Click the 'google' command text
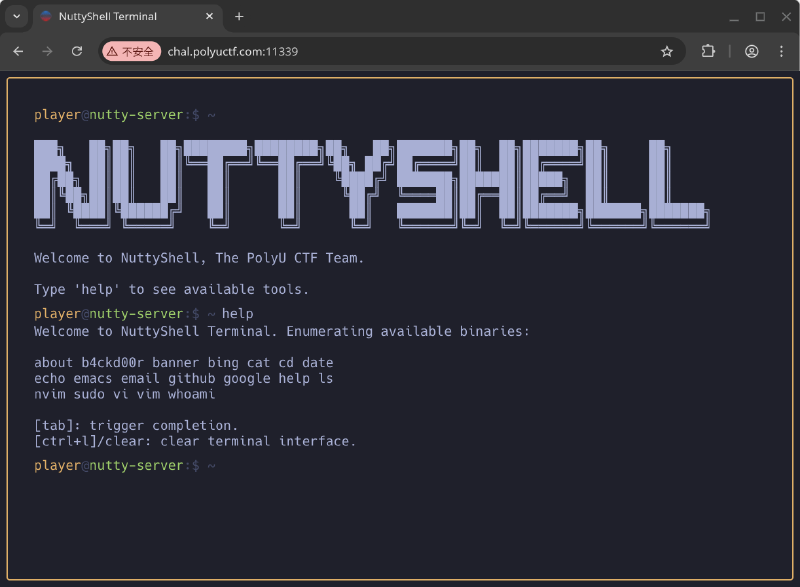The height and width of the screenshot is (587, 800). [x=247, y=378]
